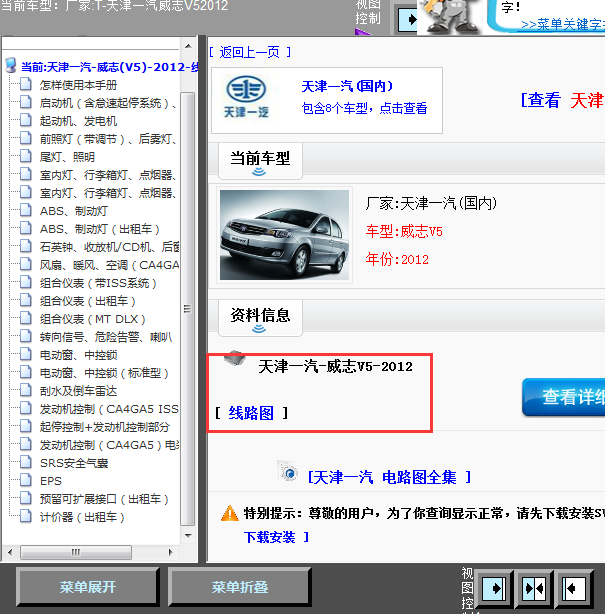Click the warning triangle icon beside 特别提示
This screenshot has width=605, height=614.
pos(230,513)
